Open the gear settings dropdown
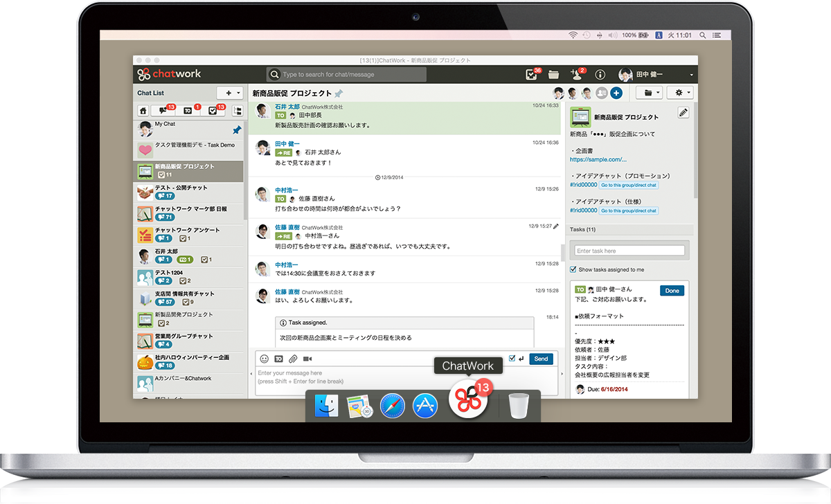 (679, 92)
